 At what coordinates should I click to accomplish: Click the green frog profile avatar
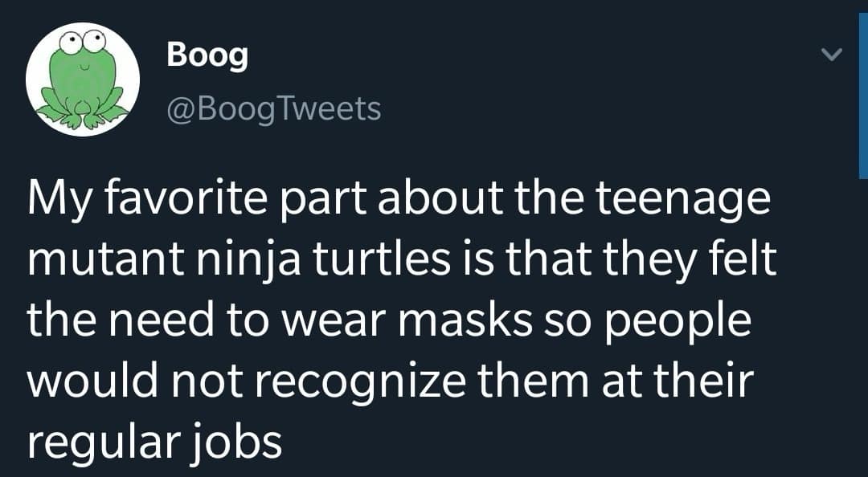[x=82, y=80]
